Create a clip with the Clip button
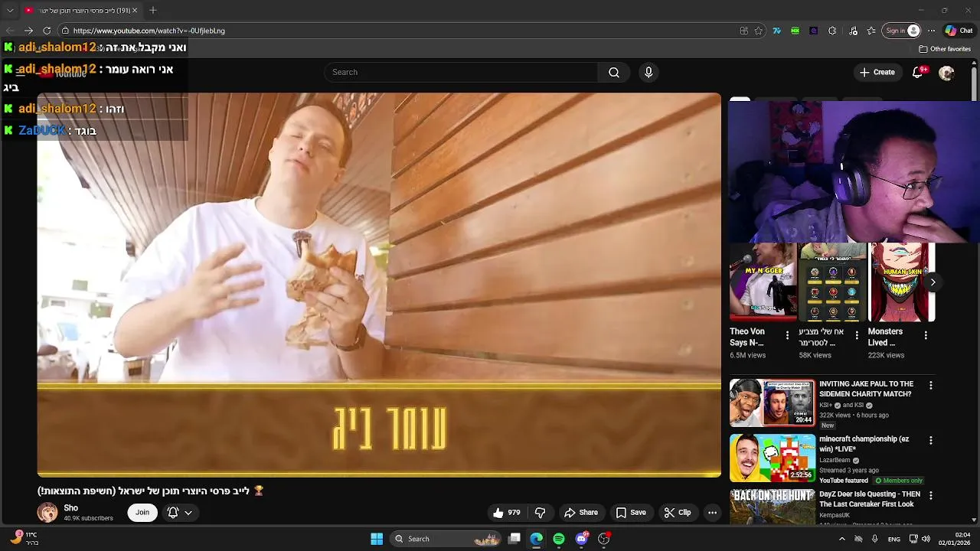Viewport: 980px width, 551px height. (x=678, y=513)
